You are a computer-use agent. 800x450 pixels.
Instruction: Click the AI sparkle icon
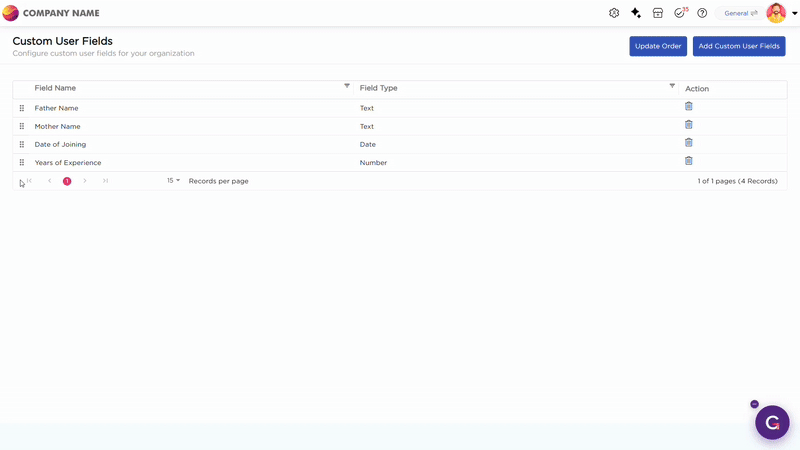(x=636, y=13)
